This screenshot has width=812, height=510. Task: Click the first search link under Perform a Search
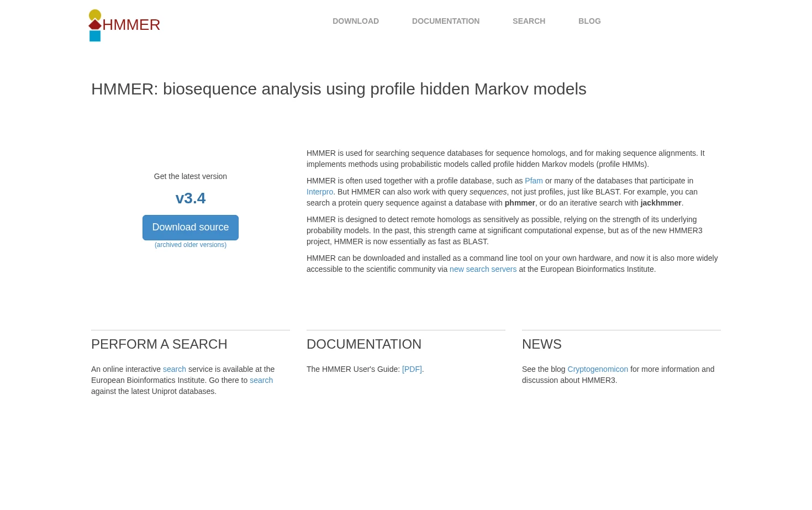(175, 369)
